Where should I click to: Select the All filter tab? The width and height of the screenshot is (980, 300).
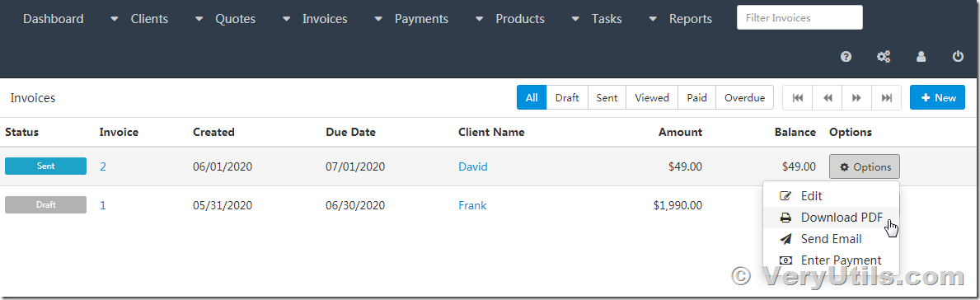(532, 97)
